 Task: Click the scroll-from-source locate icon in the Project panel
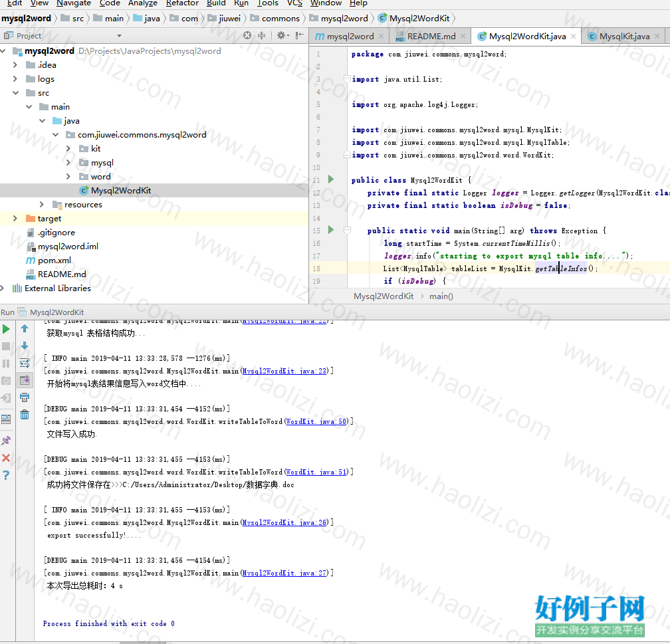[x=247, y=35]
